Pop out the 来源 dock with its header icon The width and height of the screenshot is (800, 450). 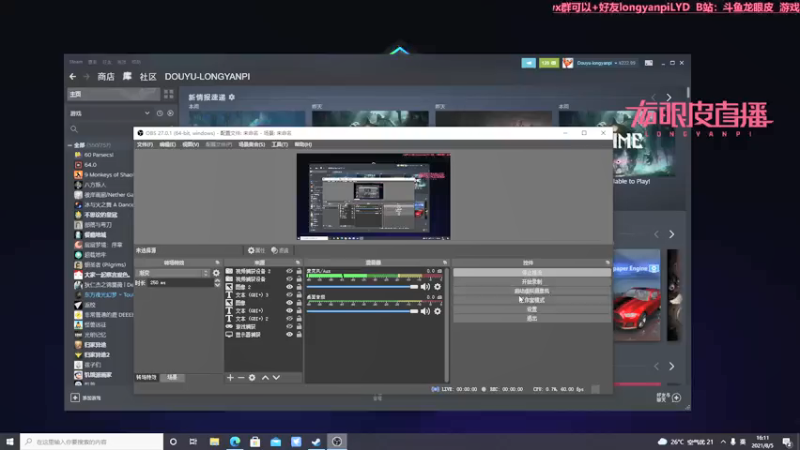(298, 263)
